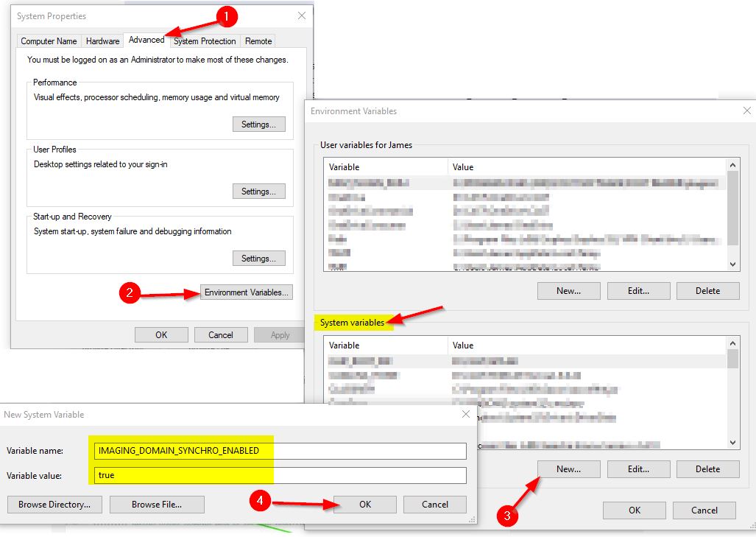
Task: Open the Hardware tab
Action: [x=102, y=41]
